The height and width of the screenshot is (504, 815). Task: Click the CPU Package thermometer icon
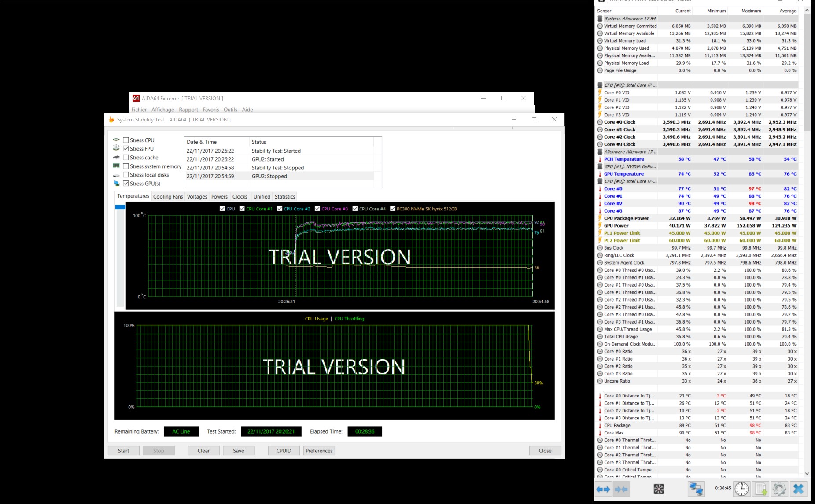click(x=600, y=425)
